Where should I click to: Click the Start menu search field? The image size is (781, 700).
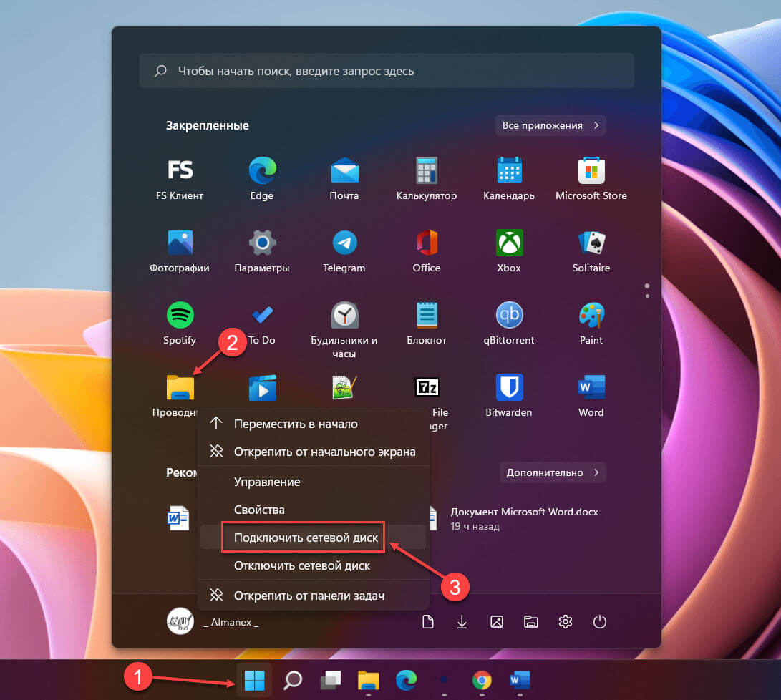tap(387, 71)
